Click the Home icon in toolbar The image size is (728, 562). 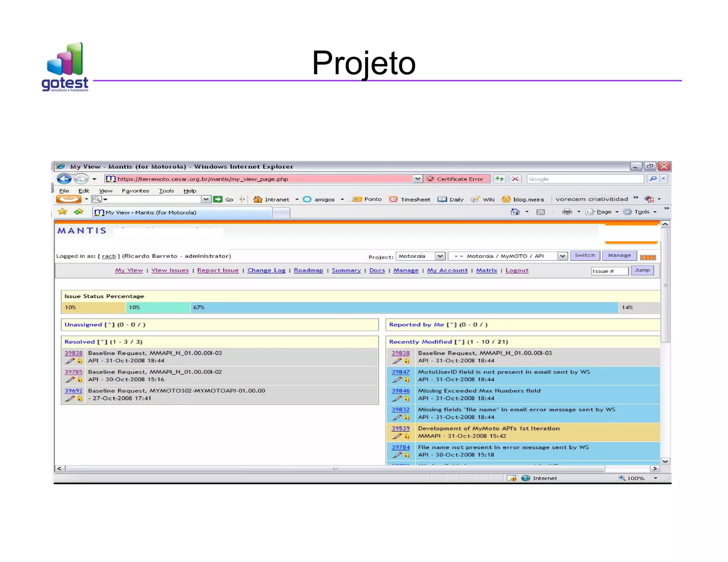coord(515,212)
